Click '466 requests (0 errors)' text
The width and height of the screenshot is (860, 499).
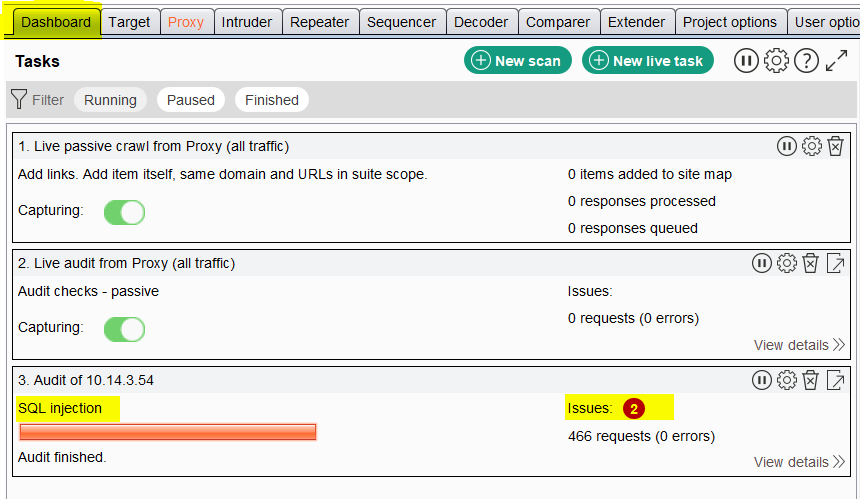point(642,436)
